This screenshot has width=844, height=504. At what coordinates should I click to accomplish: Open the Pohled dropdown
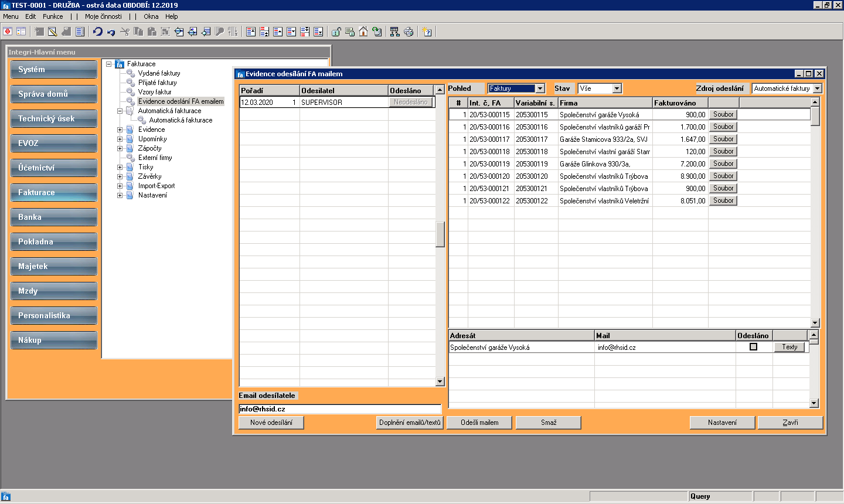(x=540, y=88)
